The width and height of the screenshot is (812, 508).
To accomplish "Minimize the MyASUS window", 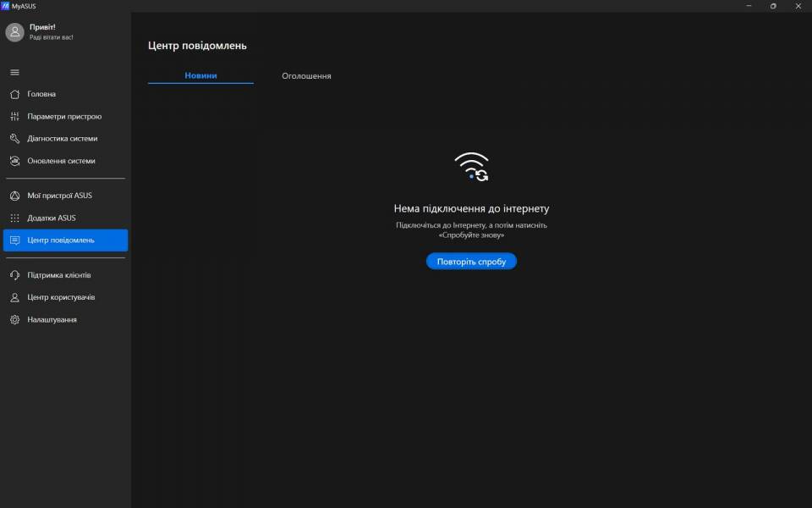I will pyautogui.click(x=749, y=6).
